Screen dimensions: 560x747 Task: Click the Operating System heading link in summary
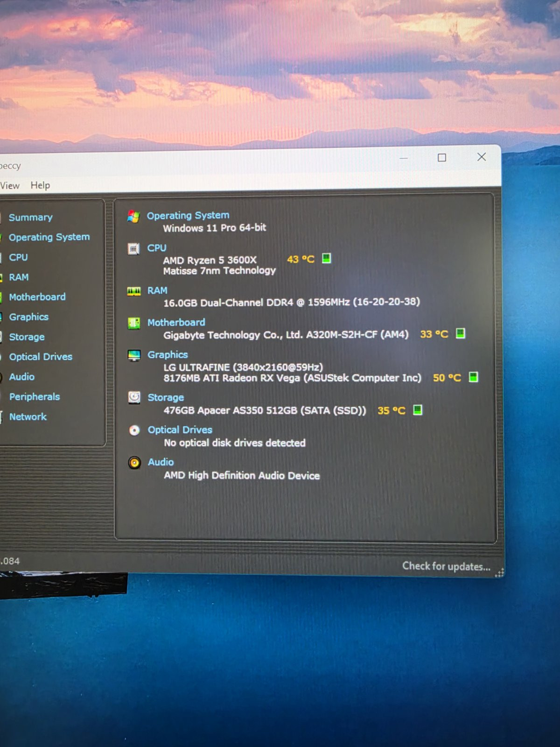click(188, 215)
